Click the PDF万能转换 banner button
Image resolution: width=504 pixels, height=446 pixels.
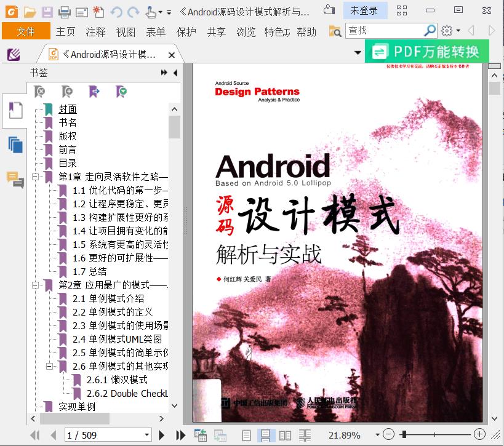tap(427, 52)
